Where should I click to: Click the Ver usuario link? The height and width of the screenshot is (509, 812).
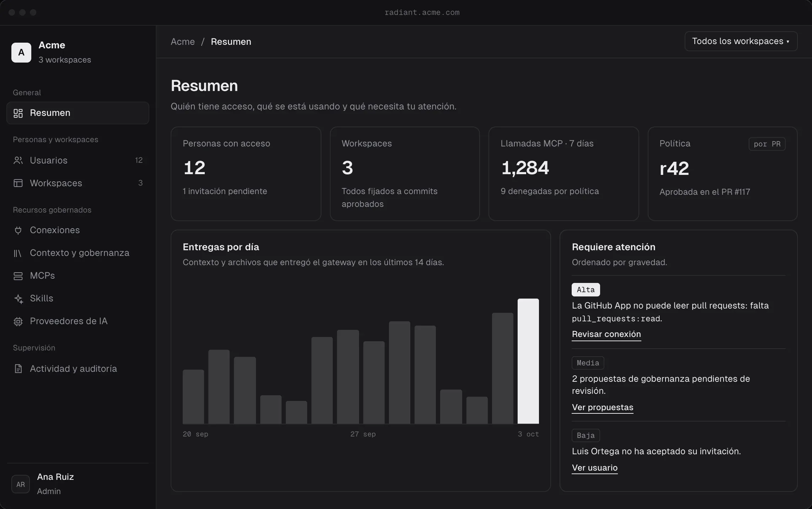[x=594, y=468]
